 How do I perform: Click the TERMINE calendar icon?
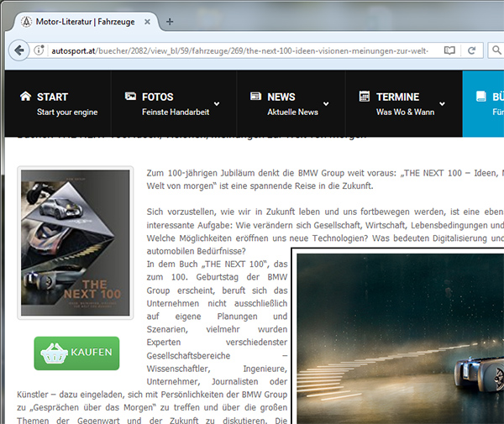(x=365, y=96)
